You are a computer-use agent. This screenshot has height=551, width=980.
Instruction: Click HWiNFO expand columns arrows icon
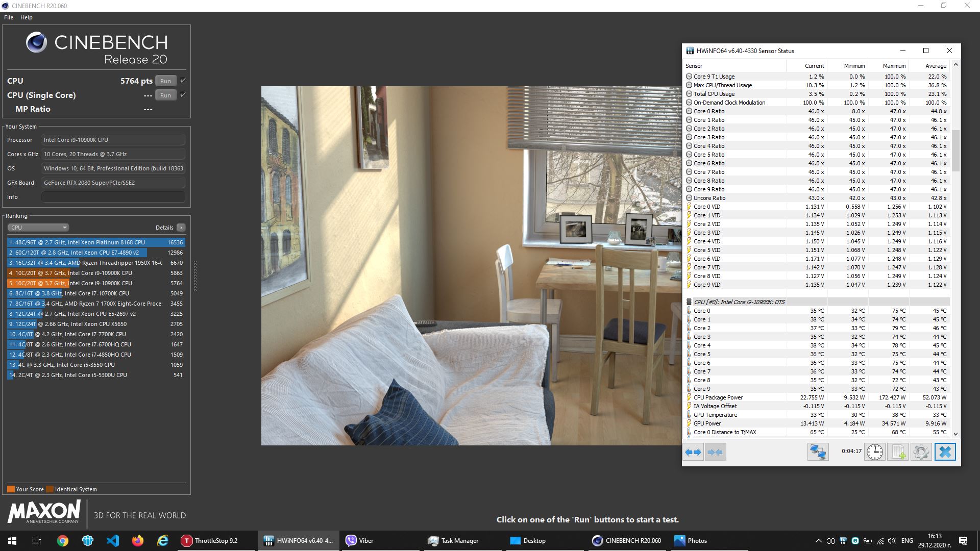(x=693, y=452)
